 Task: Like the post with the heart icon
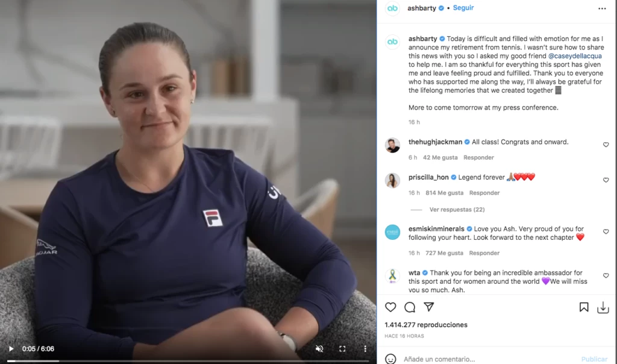390,307
